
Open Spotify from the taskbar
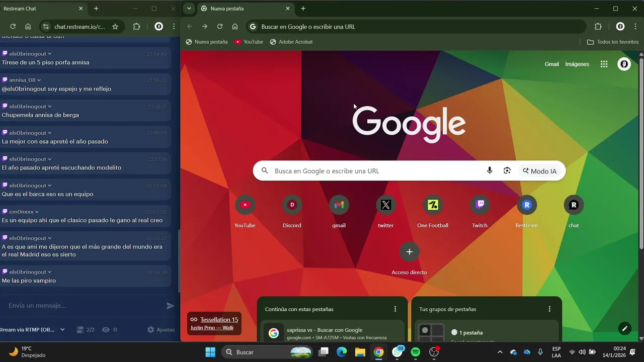[x=416, y=352]
